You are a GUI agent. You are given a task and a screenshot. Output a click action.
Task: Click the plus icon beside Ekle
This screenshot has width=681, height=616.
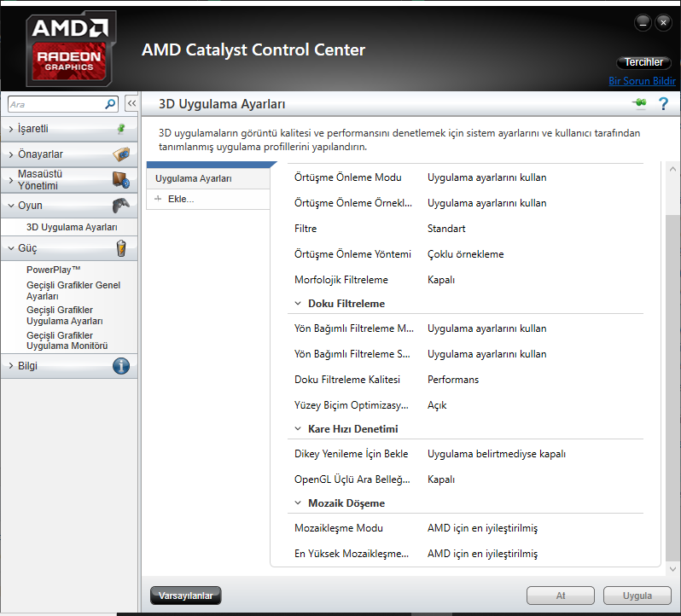click(x=158, y=199)
